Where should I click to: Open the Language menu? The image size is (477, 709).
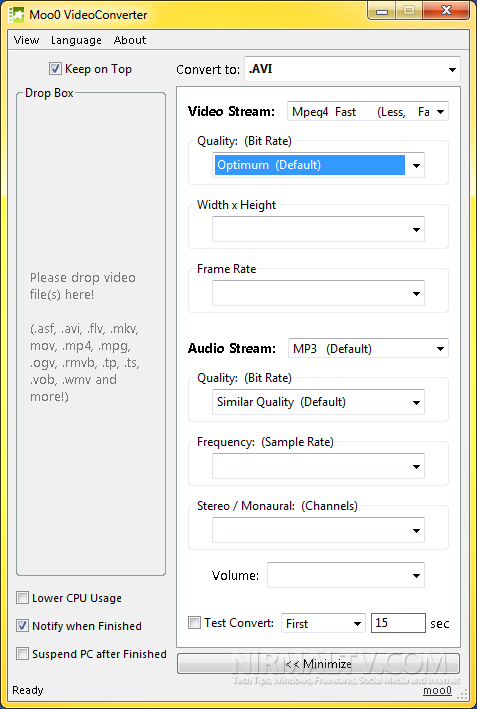76,40
